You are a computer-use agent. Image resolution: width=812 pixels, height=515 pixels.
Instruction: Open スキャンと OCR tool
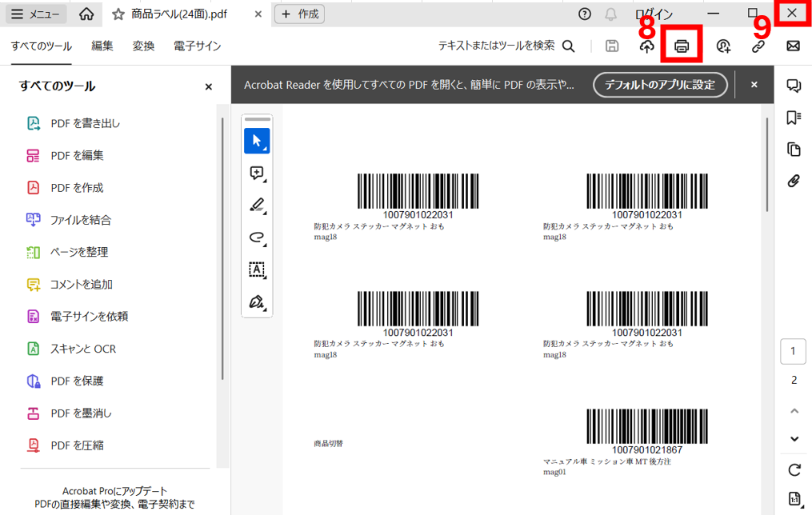pos(71,349)
